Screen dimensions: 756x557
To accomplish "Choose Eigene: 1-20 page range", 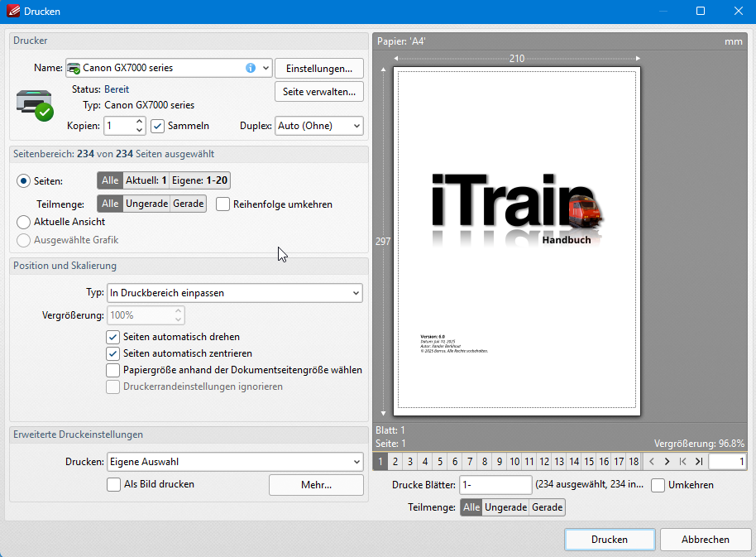I will click(199, 180).
